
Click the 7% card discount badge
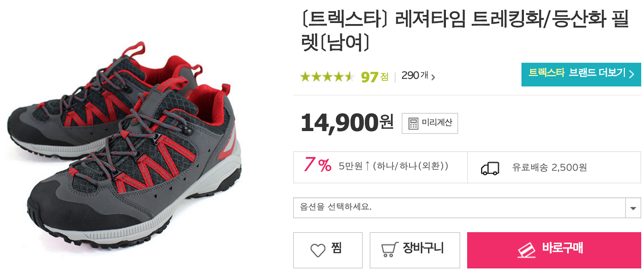[x=317, y=165]
